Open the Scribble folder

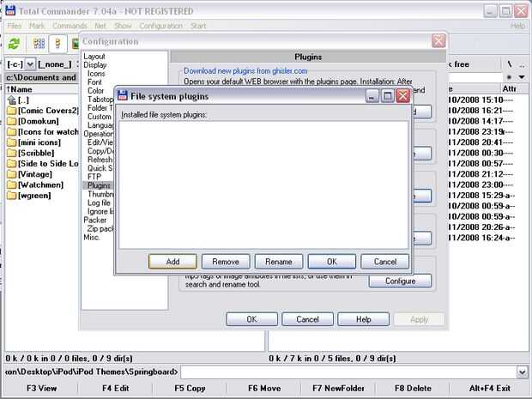pyautogui.click(x=31, y=153)
